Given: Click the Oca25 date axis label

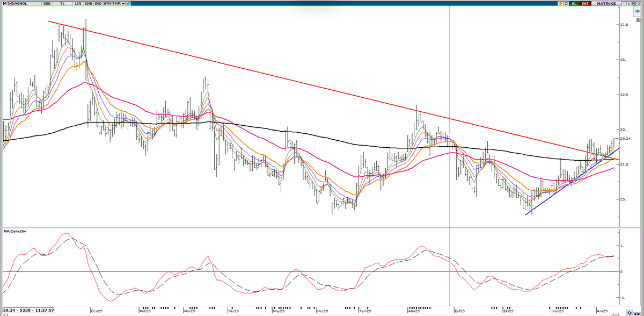Looking at the screenshot, I should click(x=97, y=311).
